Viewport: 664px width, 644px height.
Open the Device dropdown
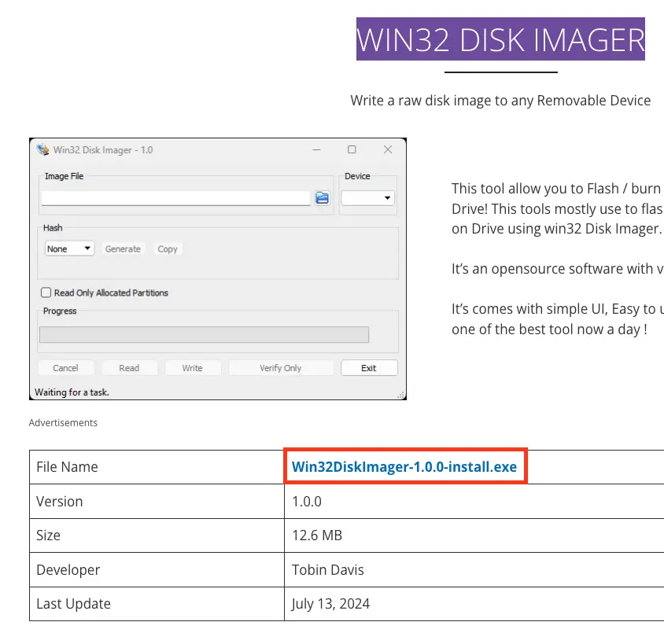click(x=368, y=198)
